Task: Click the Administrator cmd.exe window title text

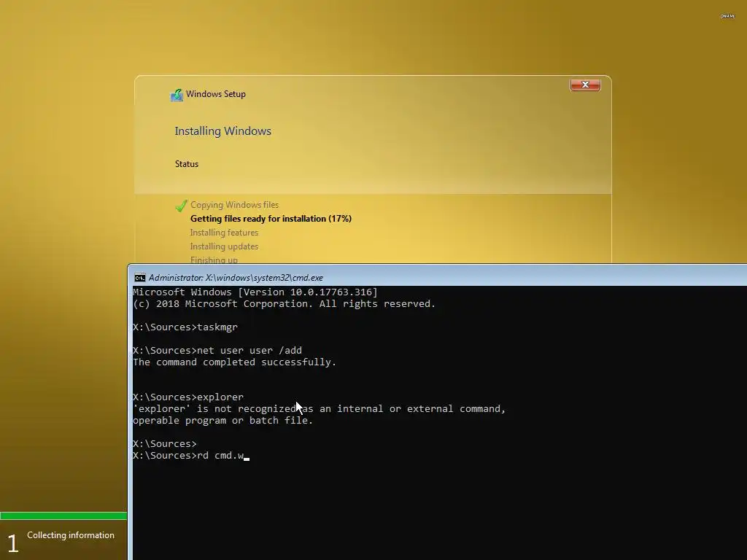Action: point(236,278)
